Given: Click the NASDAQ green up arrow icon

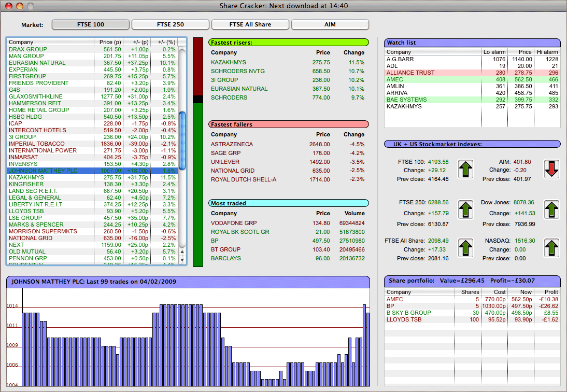Looking at the screenshot, I should (x=552, y=248).
